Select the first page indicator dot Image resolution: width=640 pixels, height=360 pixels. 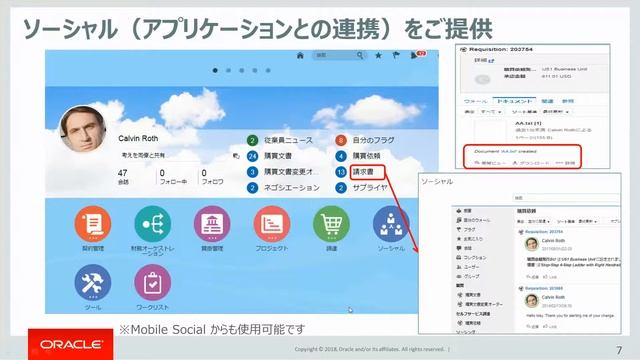(215, 70)
